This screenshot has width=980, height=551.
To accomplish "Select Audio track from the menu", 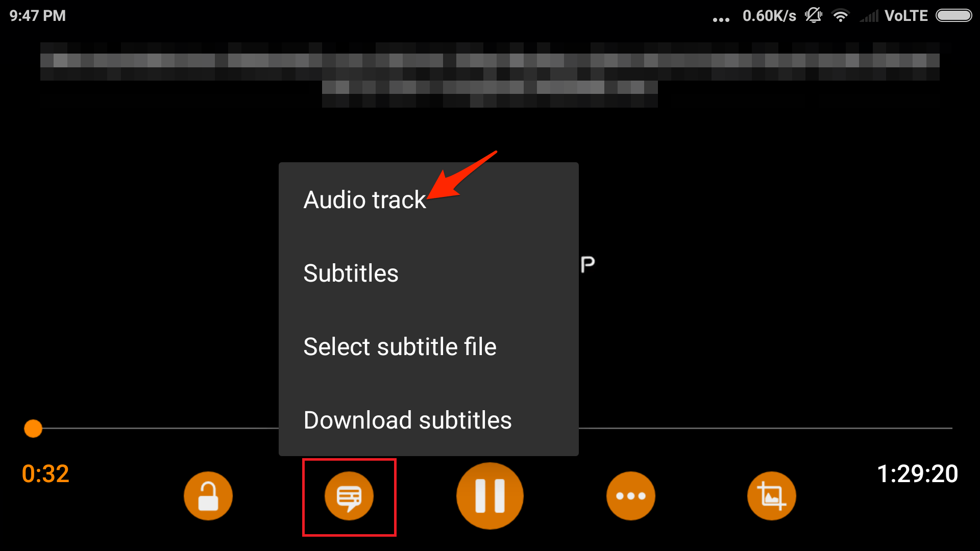I will [364, 199].
